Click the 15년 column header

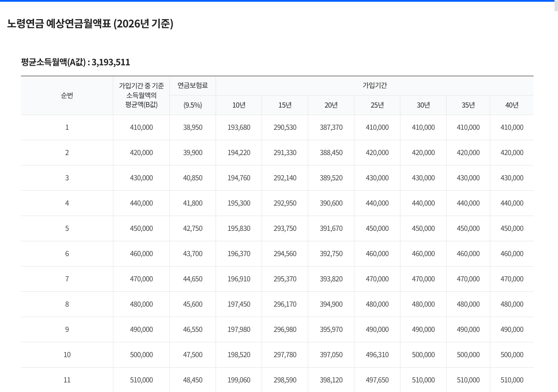[285, 105]
